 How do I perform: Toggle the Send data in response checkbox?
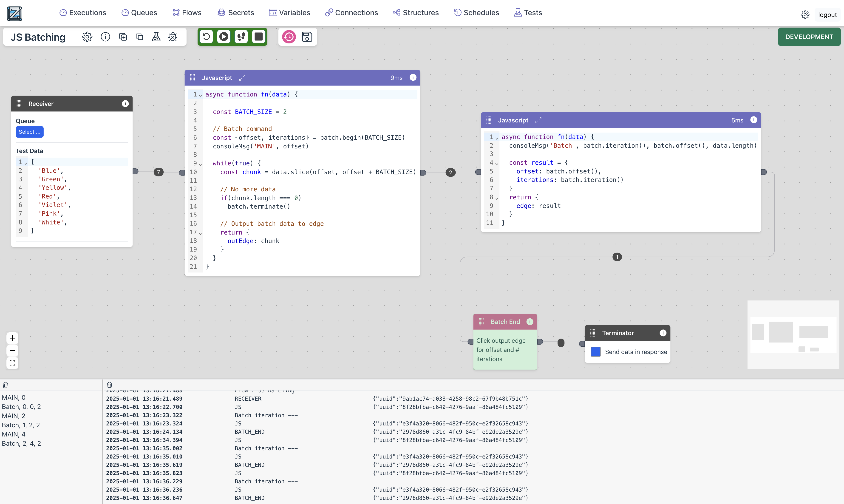(596, 352)
